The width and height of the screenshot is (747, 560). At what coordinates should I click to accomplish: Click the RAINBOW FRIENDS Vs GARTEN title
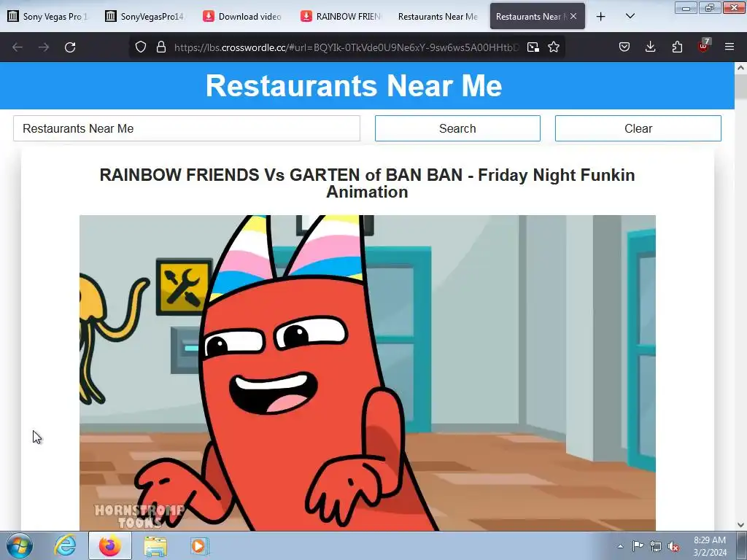(368, 183)
